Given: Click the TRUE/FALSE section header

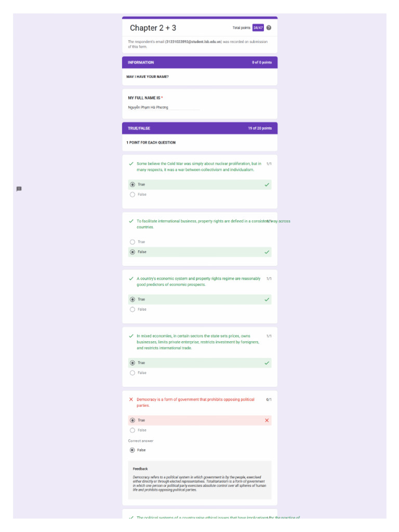Looking at the screenshot, I should (200, 128).
